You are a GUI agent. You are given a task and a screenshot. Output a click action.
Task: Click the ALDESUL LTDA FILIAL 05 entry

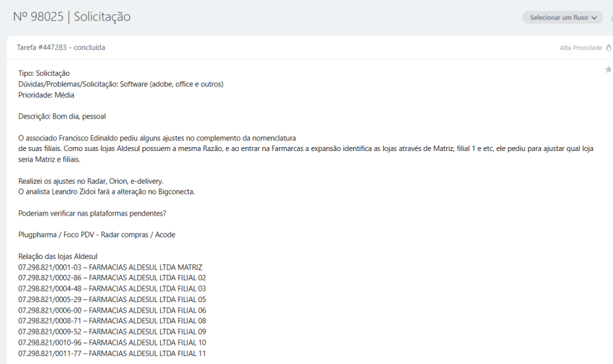coord(112,299)
